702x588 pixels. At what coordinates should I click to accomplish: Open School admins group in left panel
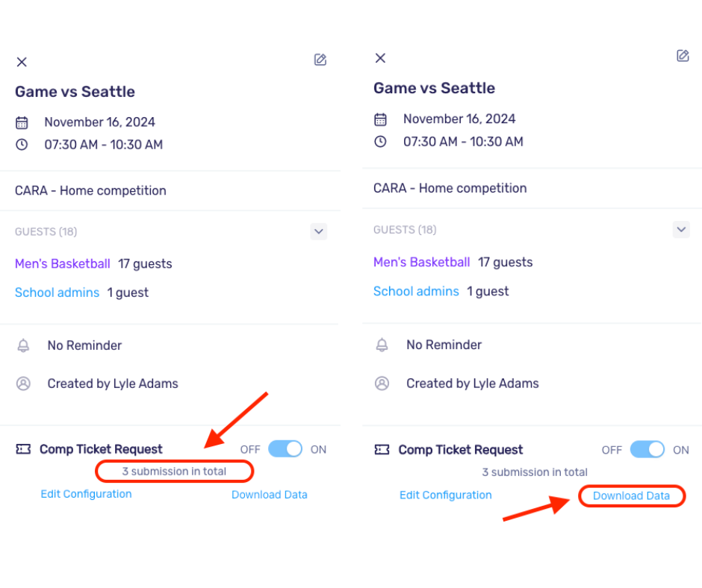click(58, 293)
